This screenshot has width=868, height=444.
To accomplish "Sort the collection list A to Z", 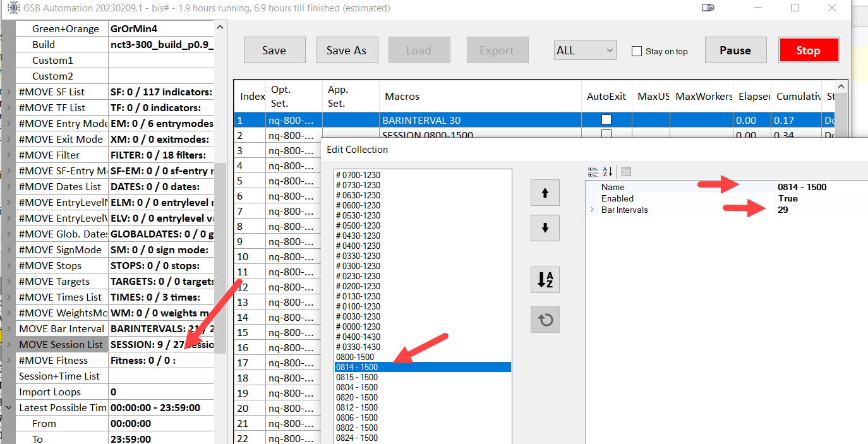I will pos(545,280).
